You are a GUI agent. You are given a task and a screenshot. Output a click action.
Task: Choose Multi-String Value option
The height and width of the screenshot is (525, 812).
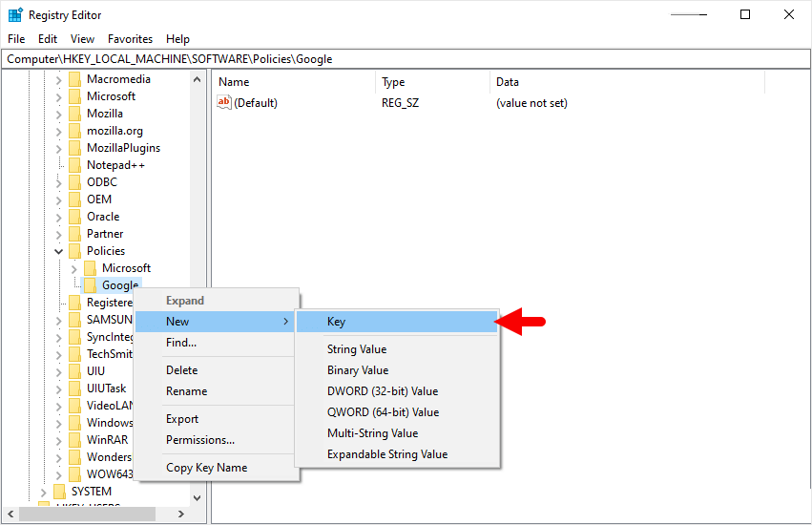pos(397,433)
